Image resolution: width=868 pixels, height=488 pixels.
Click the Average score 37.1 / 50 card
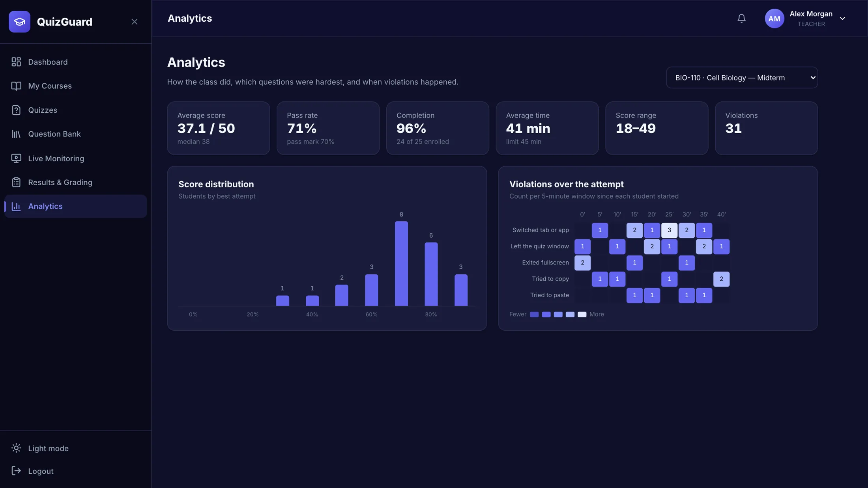(x=219, y=128)
